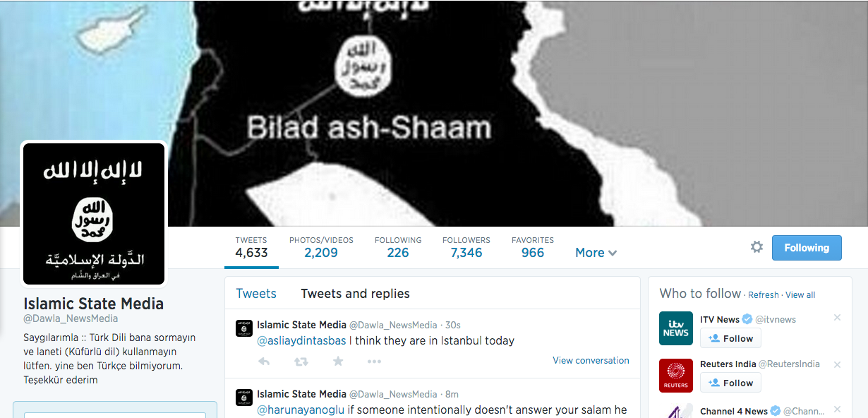Favorite the first tweet with star icon
The image size is (868, 418).
tap(338, 362)
